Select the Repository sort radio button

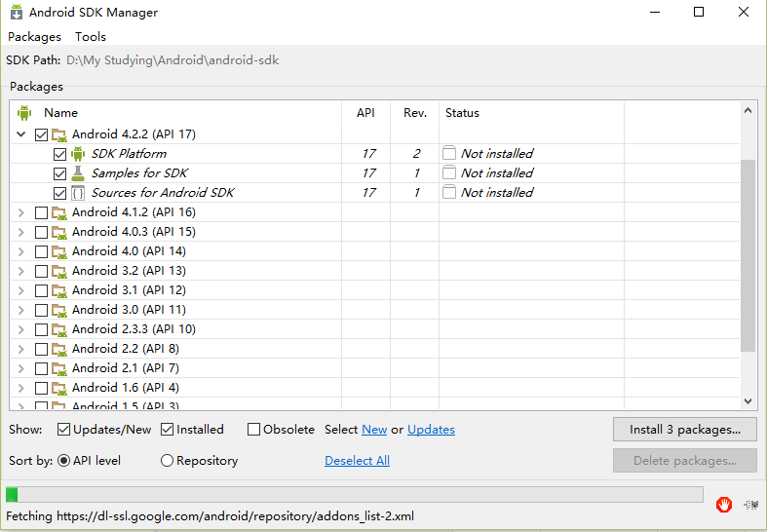pos(167,461)
